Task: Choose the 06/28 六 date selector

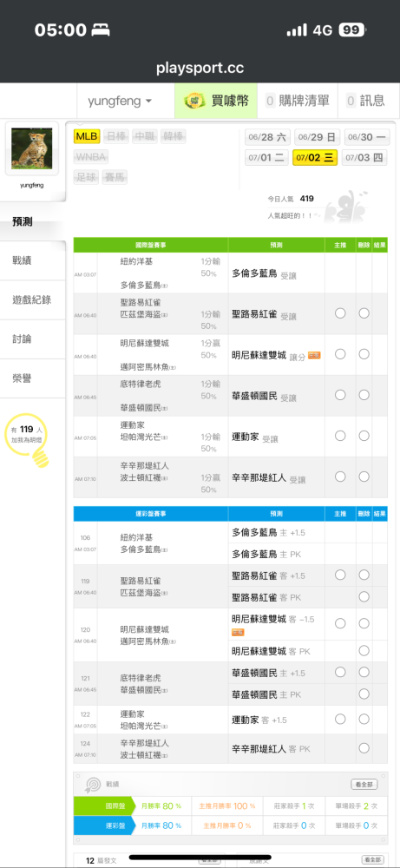Action: [x=267, y=137]
